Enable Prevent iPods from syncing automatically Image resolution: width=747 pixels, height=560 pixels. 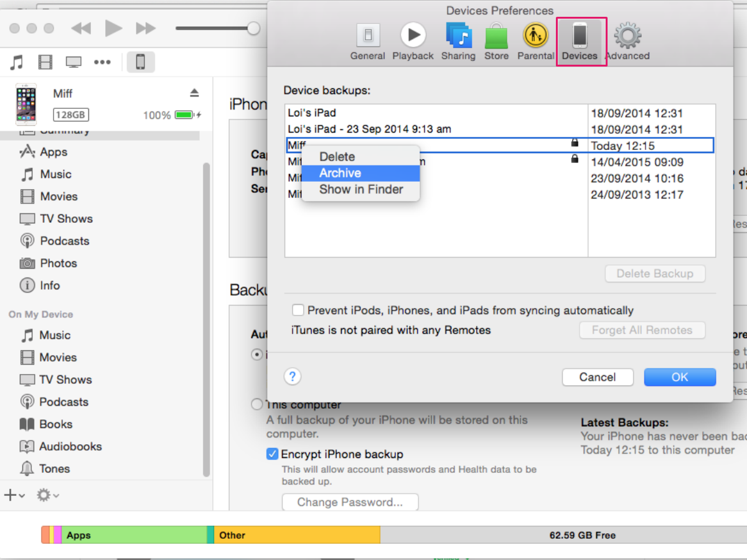click(x=298, y=310)
